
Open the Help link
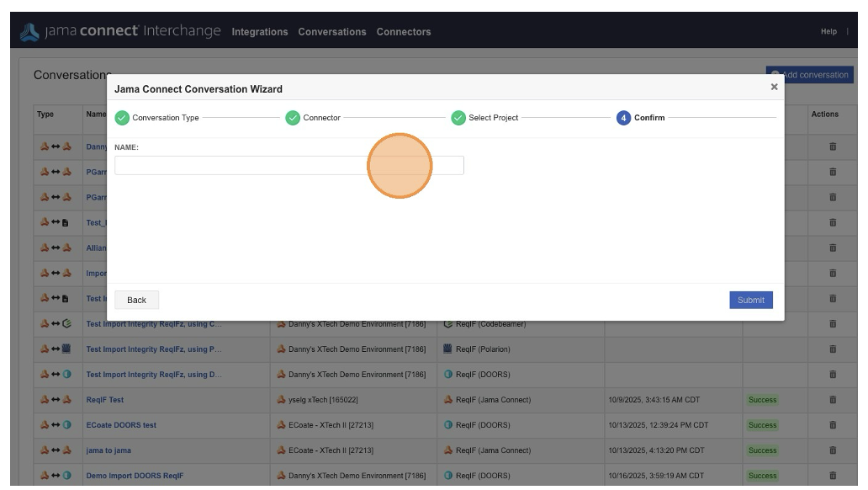point(828,32)
